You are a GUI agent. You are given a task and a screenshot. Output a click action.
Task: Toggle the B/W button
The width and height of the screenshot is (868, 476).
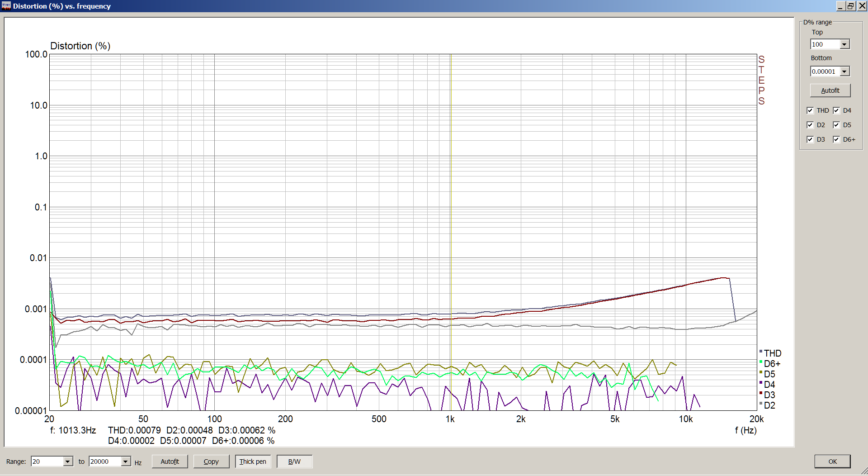294,462
